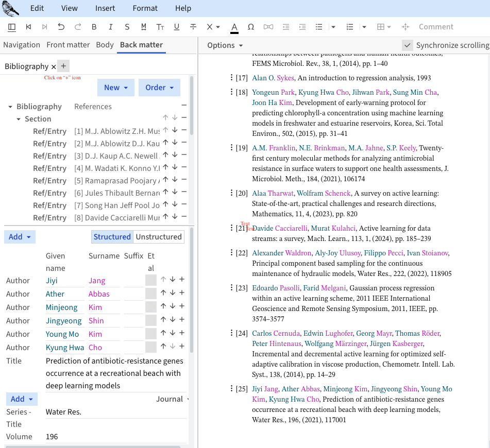The height and width of the screenshot is (448, 490).
Task: Apply bold formatting from the toolbar
Action: tap(94, 27)
